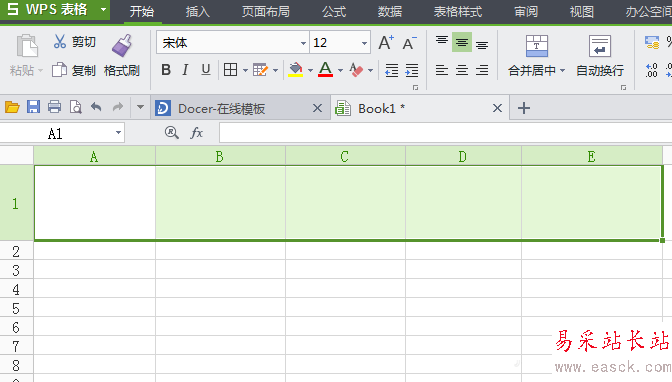Select row 5 header
672x382 pixels.
(x=16, y=308)
